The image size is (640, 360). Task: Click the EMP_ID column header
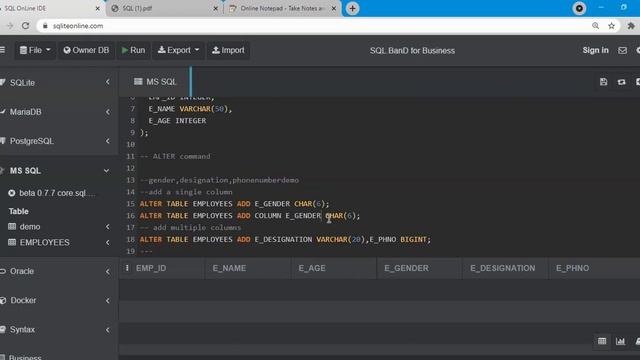[x=151, y=268]
